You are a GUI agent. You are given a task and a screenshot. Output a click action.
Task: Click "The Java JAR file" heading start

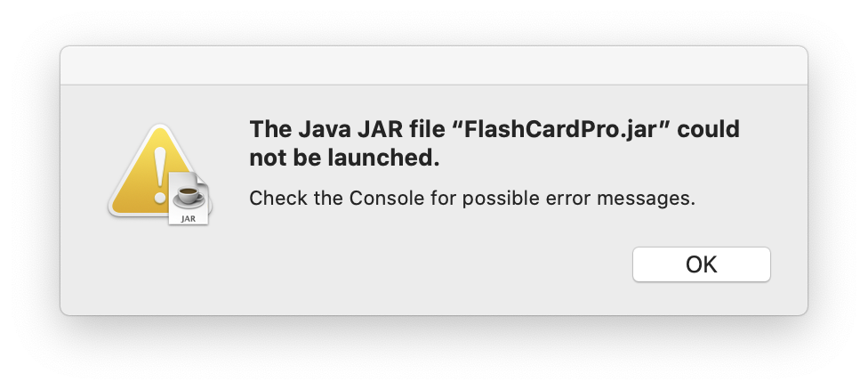click(x=349, y=129)
